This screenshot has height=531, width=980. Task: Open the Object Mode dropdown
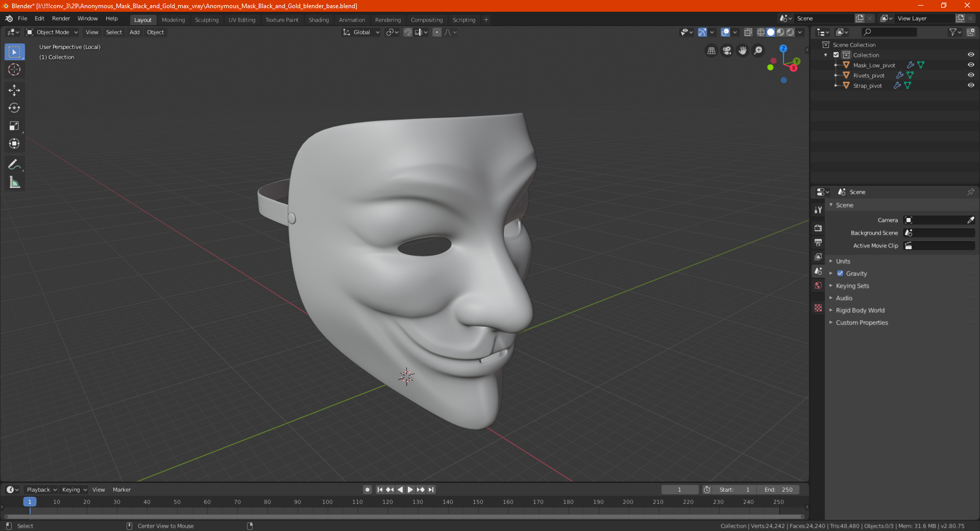52,32
